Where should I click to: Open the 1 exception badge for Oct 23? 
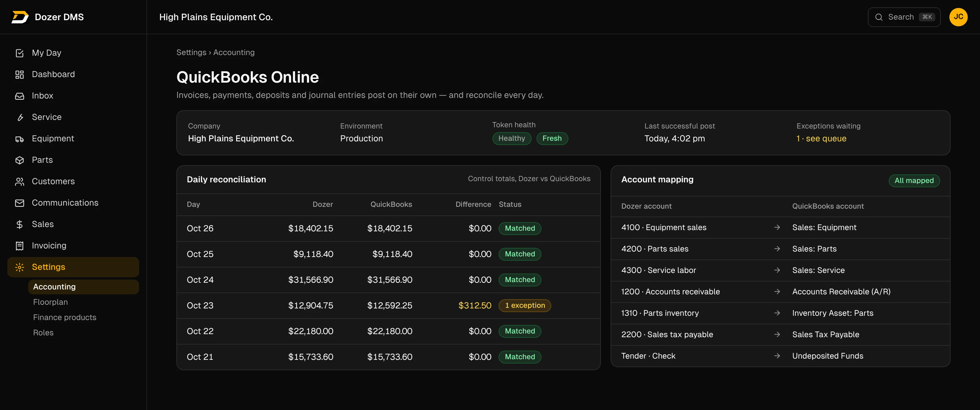pos(524,305)
